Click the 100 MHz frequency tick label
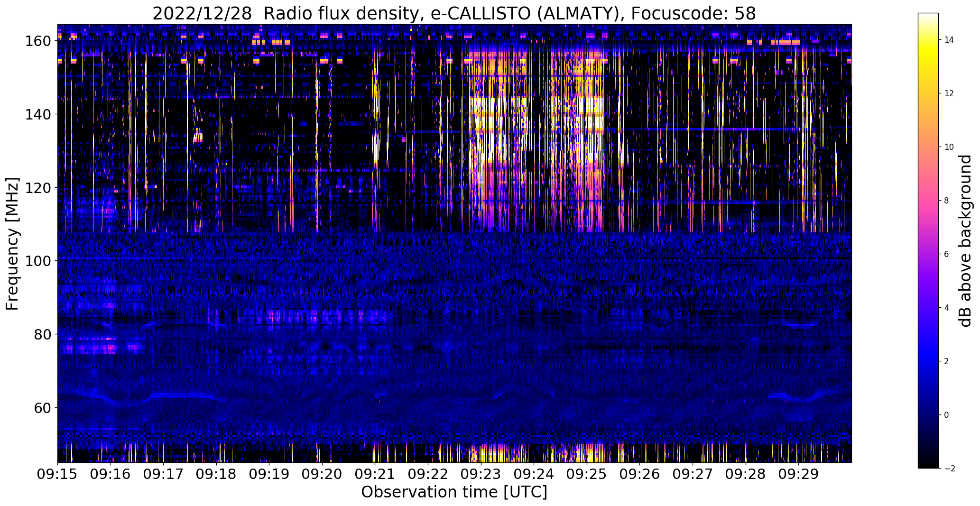This screenshot has height=506, width=980. coord(38,261)
